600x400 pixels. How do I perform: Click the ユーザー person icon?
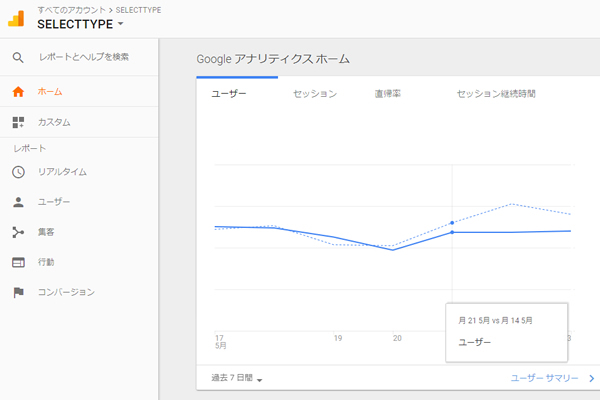click(x=18, y=202)
